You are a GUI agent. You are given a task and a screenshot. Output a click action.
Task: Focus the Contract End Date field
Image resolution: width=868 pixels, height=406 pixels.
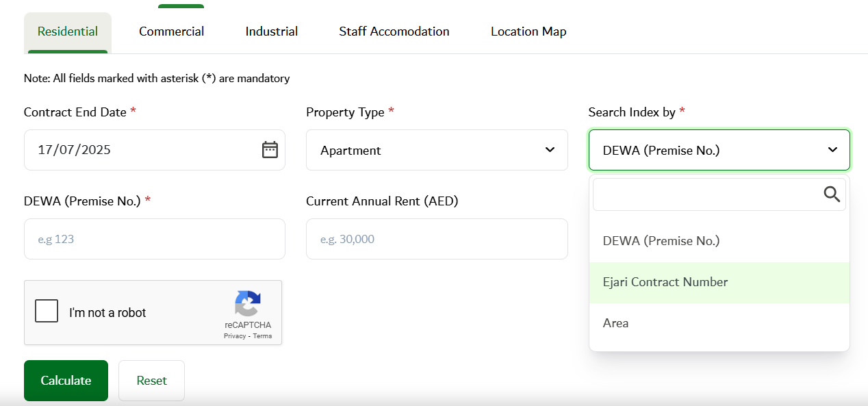coord(155,150)
